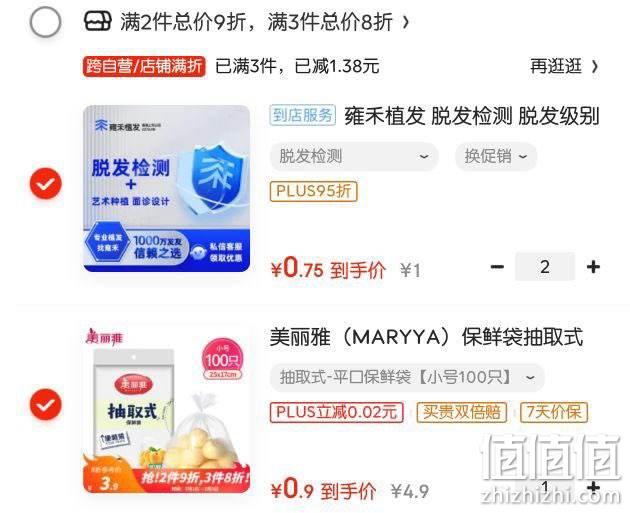
Task: Tap the 买贵双倍赔 badge
Action: point(462,412)
